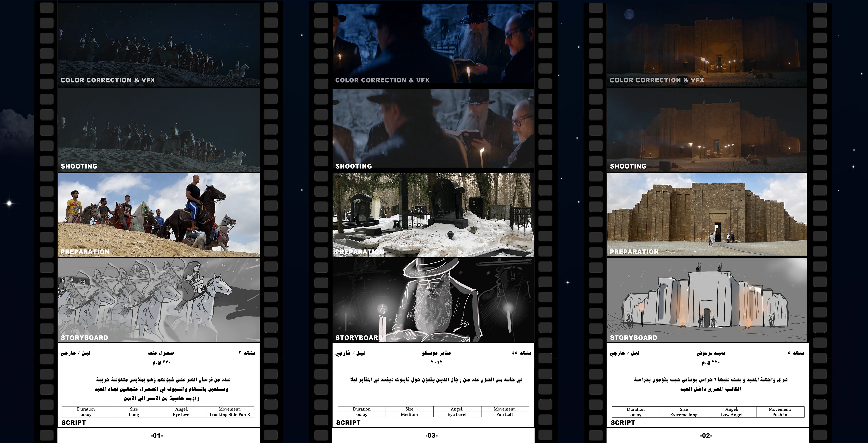
Task: Click the scene title 'معبد فرعوني'
Action: click(711, 353)
